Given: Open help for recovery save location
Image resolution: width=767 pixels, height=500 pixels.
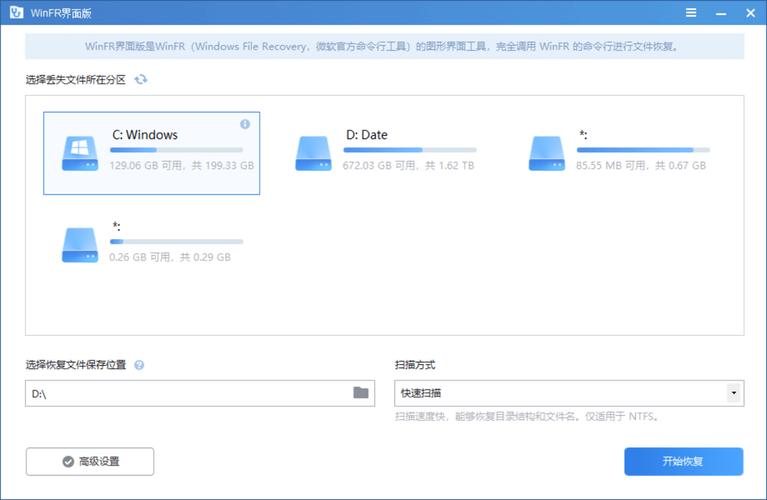Looking at the screenshot, I should point(139,365).
